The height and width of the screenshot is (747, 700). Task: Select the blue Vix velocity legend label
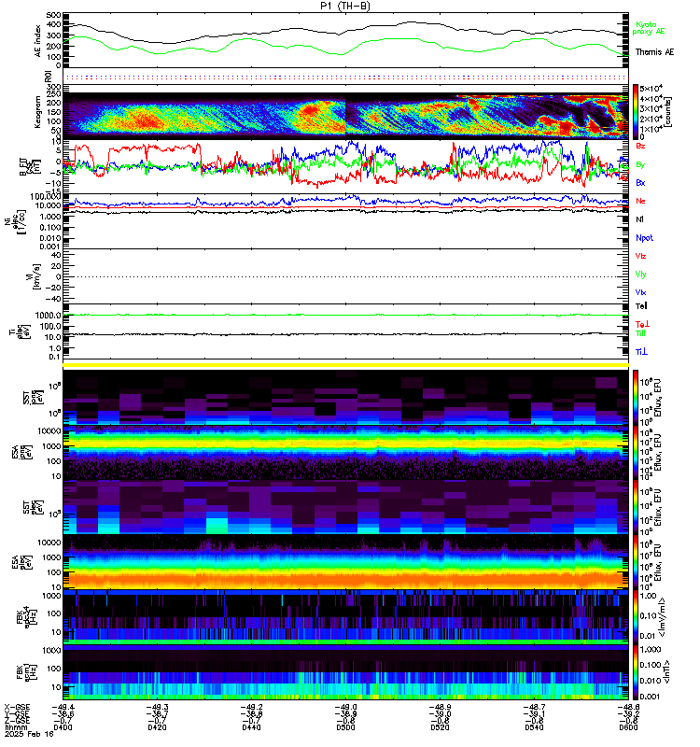point(640,292)
